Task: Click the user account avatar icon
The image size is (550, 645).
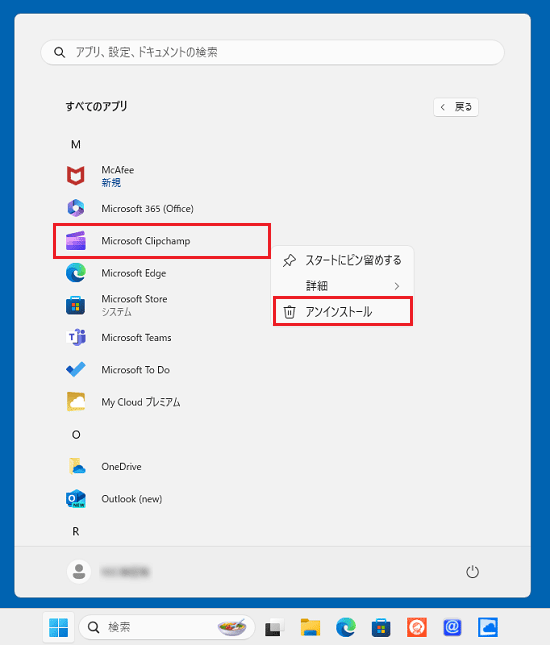Action: click(79, 571)
